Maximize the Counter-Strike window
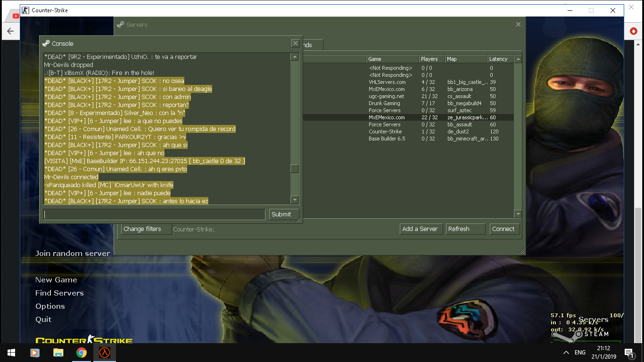Image resolution: width=644 pixels, height=362 pixels. [591, 10]
